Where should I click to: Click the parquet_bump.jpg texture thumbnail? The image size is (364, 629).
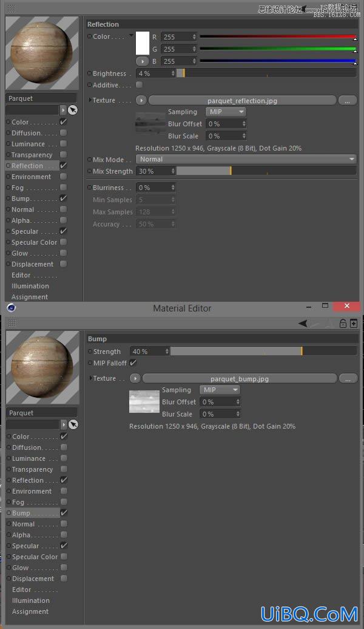(x=144, y=401)
